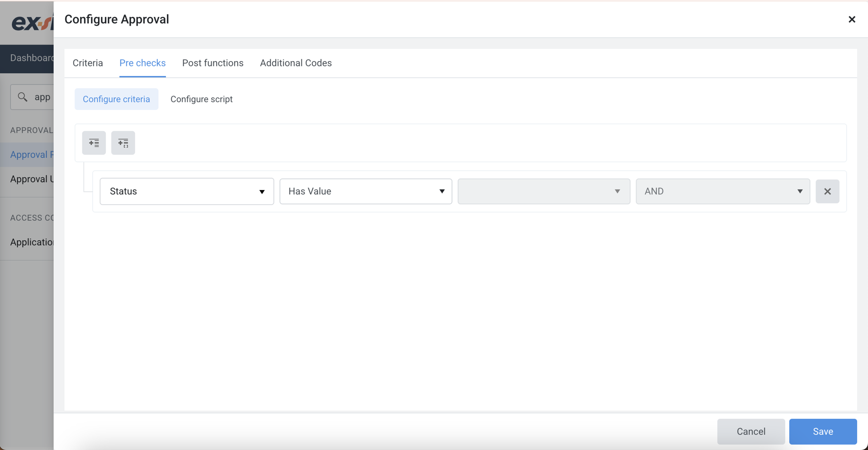Screen dimensions: 868x450
Task: Open the Status field dropdown
Action: (x=187, y=191)
